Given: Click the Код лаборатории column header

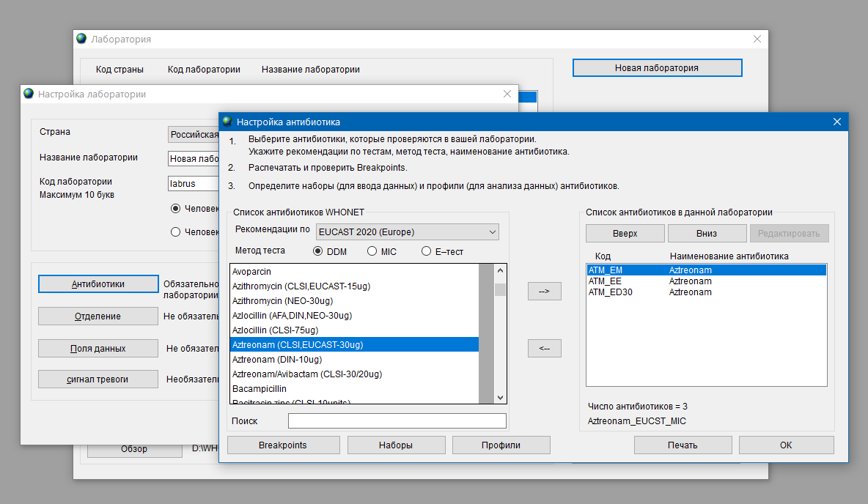Looking at the screenshot, I should point(204,69).
